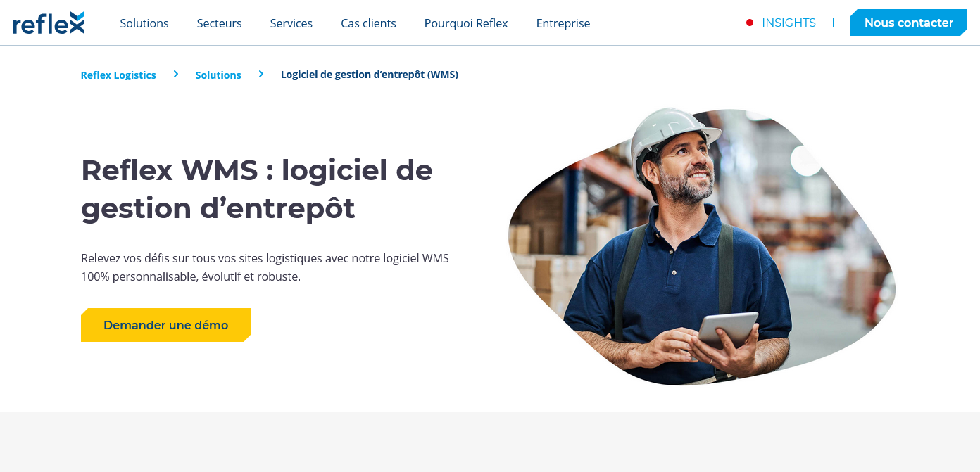Click the divider between INSIGHTS and Nous contacter
This screenshot has width=980, height=472.
(x=833, y=23)
